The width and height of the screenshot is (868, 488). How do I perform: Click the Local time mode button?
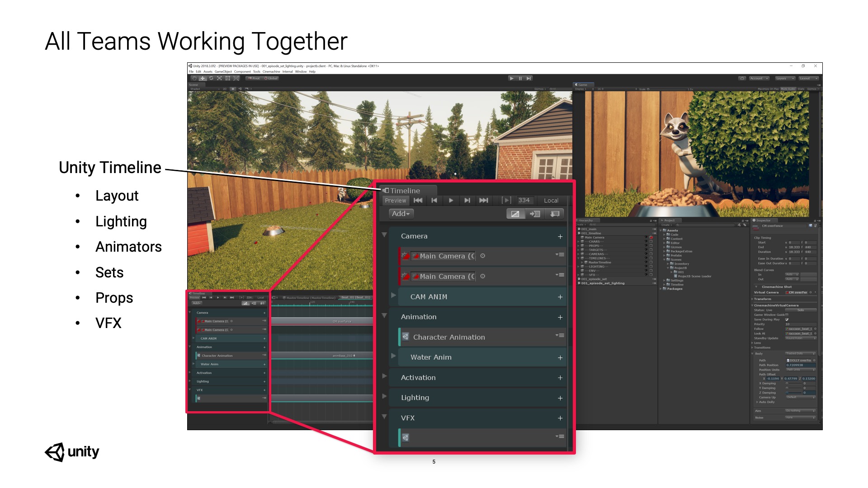551,200
